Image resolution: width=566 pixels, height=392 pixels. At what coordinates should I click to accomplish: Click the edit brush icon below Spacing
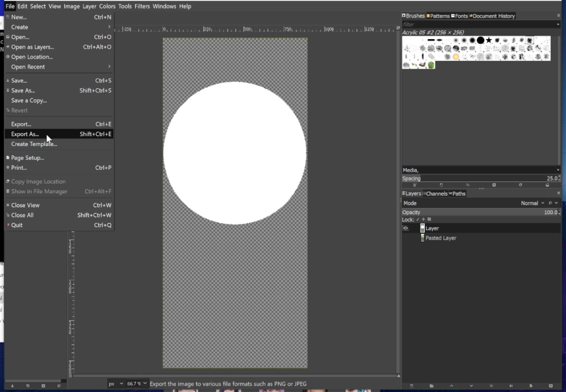coord(415,185)
